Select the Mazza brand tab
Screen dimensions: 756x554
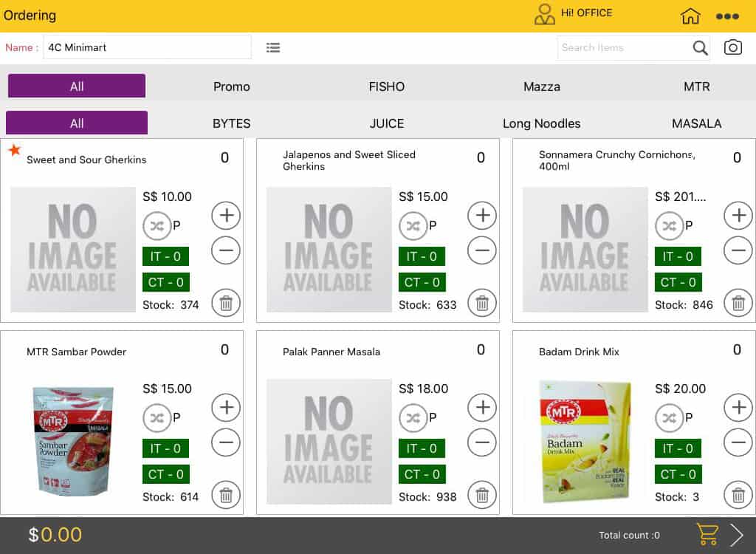pos(541,86)
